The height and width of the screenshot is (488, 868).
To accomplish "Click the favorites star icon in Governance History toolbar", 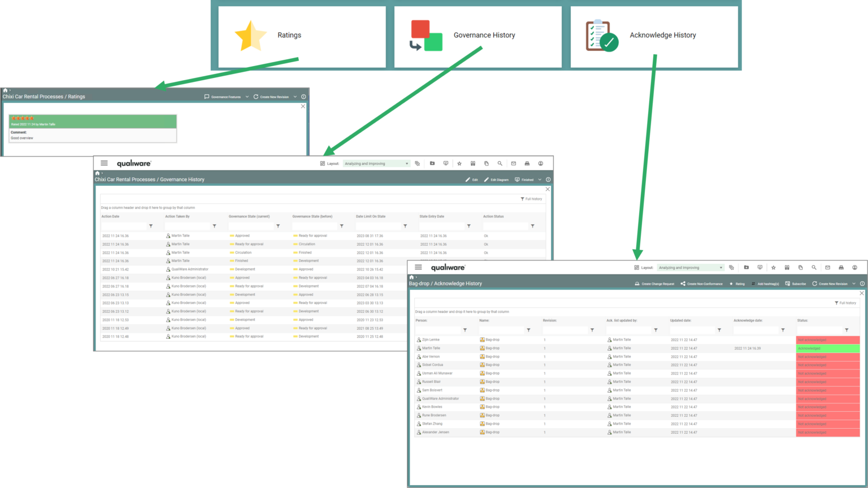I will [459, 163].
